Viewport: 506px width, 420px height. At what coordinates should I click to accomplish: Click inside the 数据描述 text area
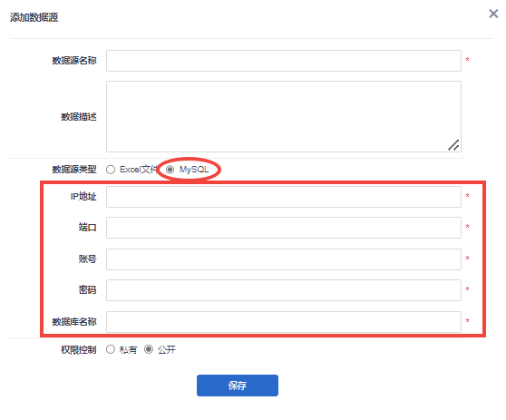284,116
